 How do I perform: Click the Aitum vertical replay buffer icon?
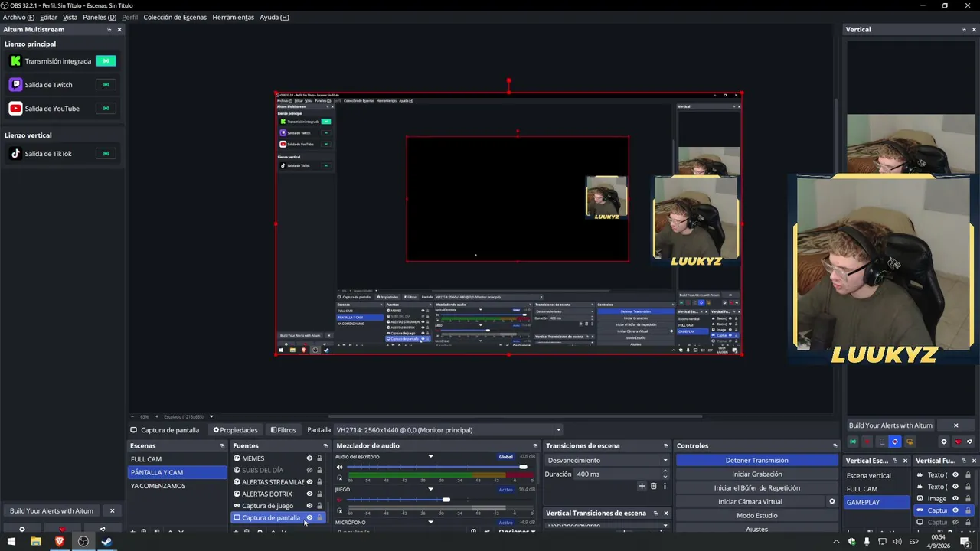click(x=881, y=442)
